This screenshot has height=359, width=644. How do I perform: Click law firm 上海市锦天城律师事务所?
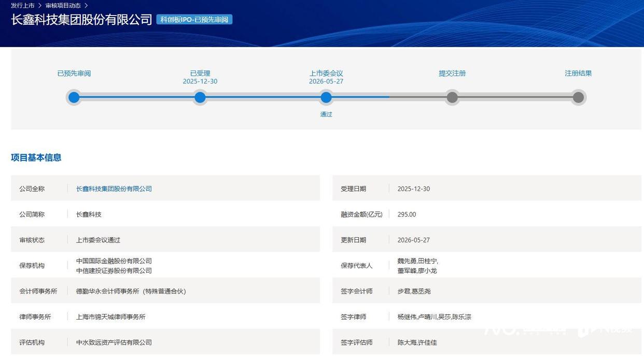[x=111, y=317]
